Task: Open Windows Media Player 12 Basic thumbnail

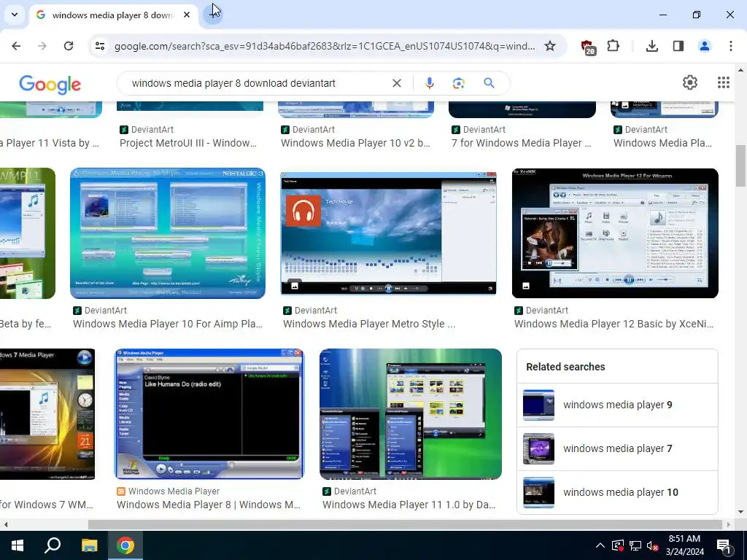Action: (615, 233)
